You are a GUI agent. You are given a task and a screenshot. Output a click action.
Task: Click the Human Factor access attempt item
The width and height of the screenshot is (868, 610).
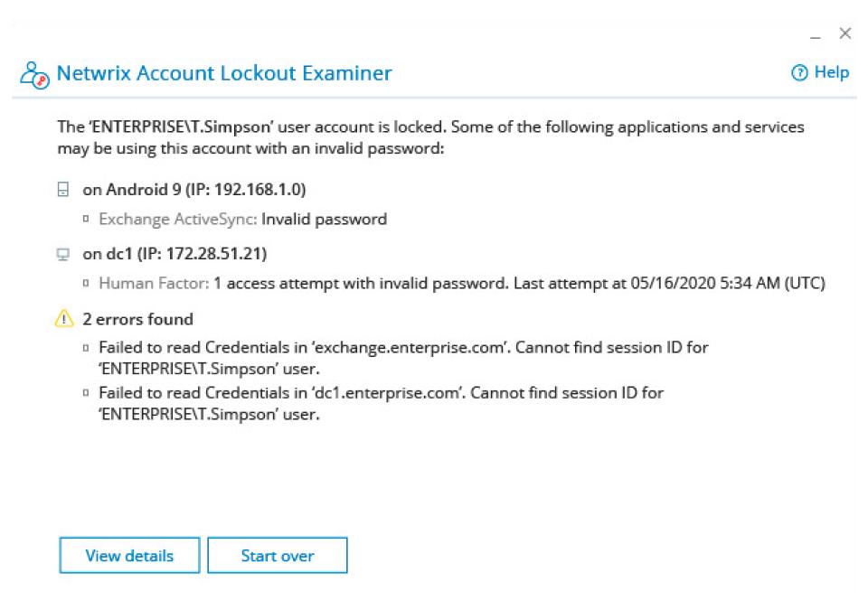(462, 284)
